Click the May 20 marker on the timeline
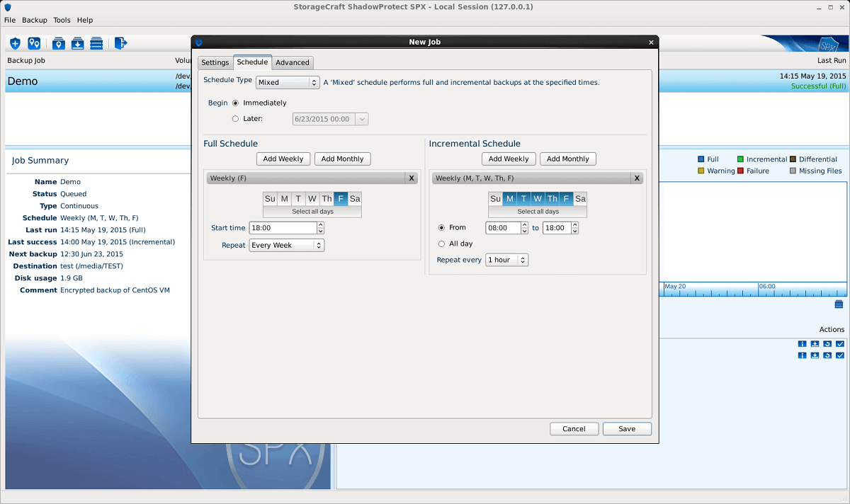This screenshot has height=504, width=850. (675, 287)
